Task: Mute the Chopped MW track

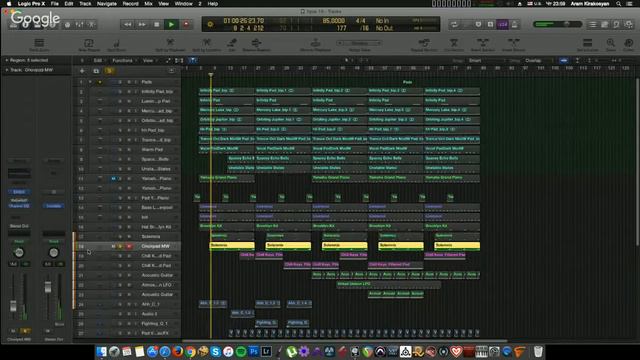Action: (113, 246)
